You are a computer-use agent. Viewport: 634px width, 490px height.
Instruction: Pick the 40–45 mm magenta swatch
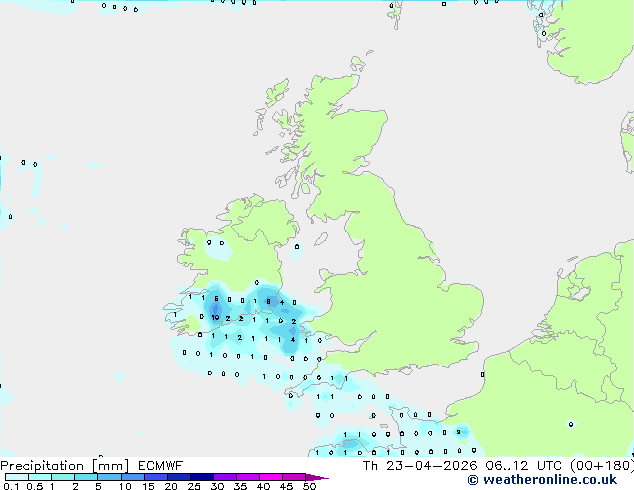tap(271, 477)
